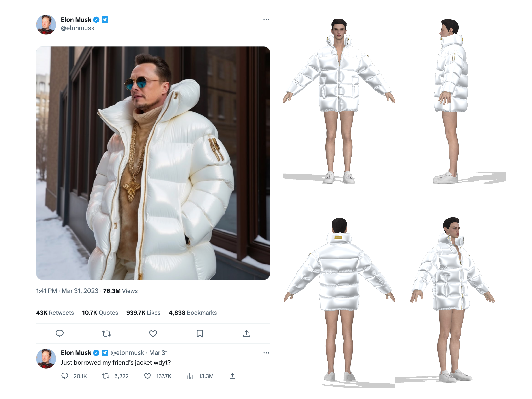Click the share icon on the reply tweet

point(232,376)
